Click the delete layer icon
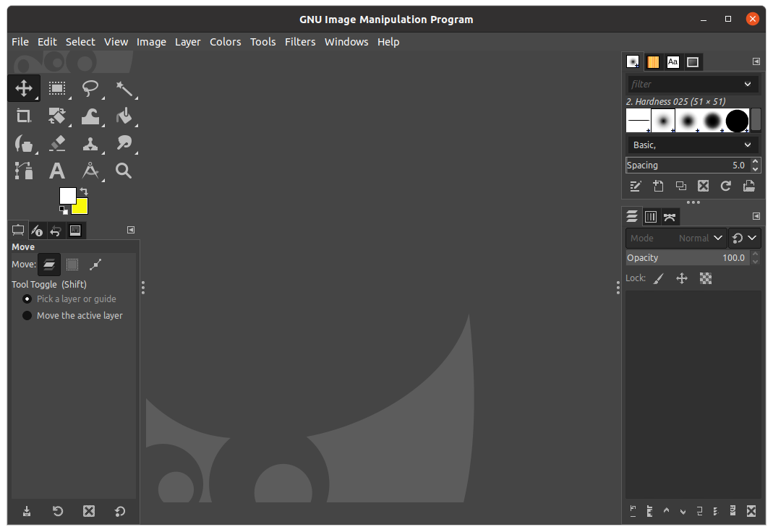This screenshot has height=532, width=773. pyautogui.click(x=751, y=511)
